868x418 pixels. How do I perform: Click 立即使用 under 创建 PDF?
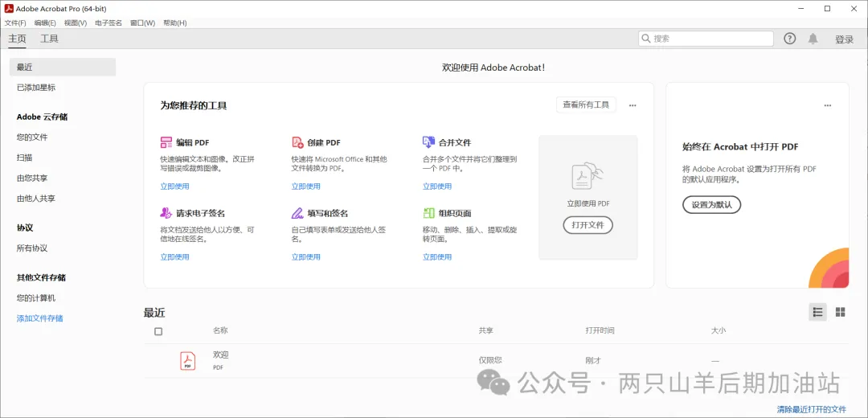(306, 186)
